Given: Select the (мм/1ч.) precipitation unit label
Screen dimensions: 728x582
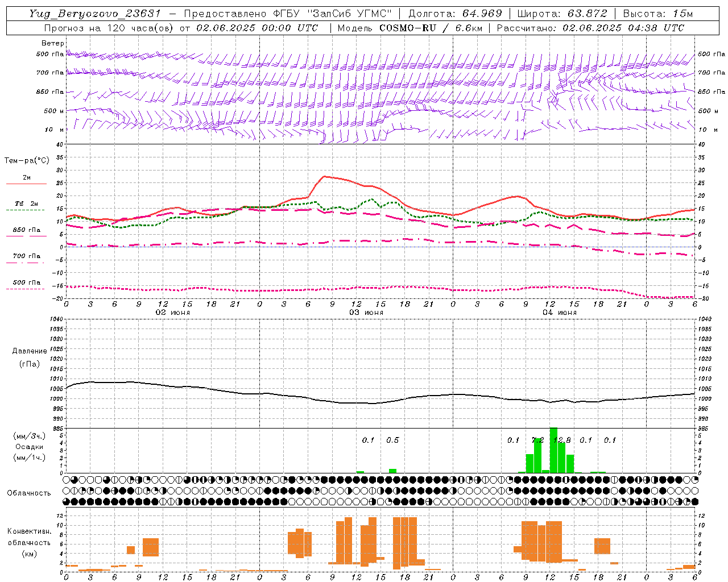Looking at the screenshot, I should (30, 457).
